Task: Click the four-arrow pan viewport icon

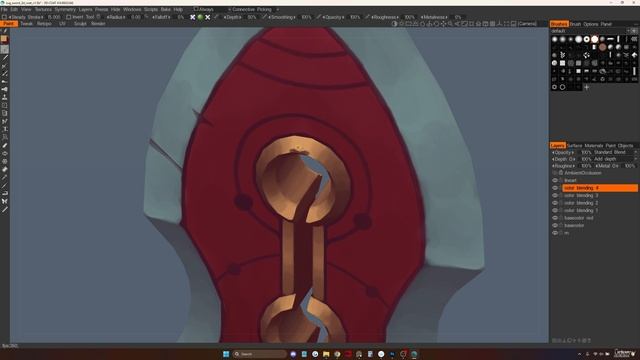Action: pyautogui.click(x=443, y=24)
